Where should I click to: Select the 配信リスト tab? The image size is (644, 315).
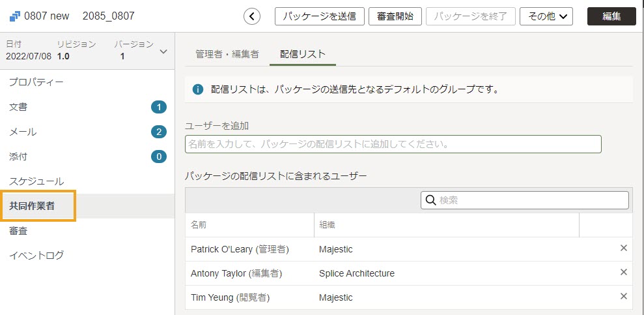[303, 54]
